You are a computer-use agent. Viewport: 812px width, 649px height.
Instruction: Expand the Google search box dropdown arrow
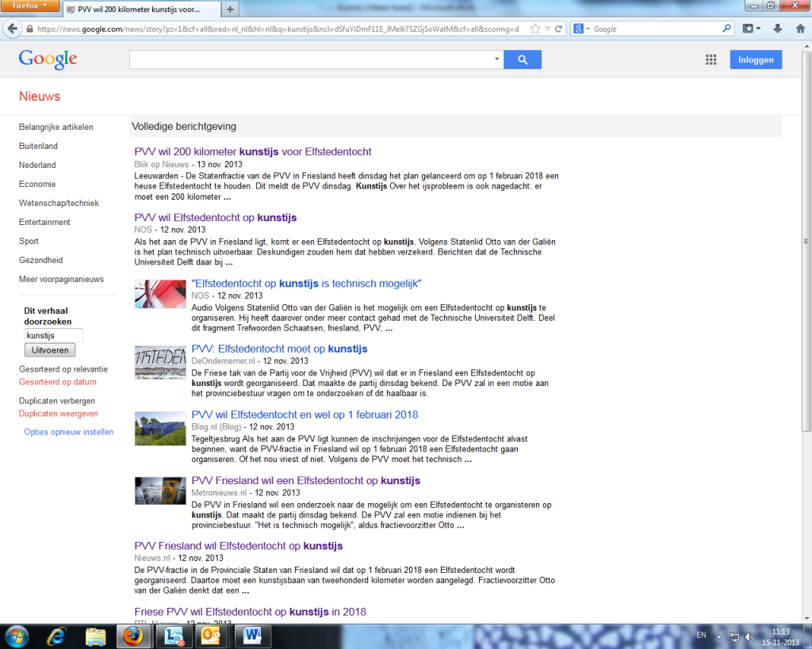tap(496, 59)
